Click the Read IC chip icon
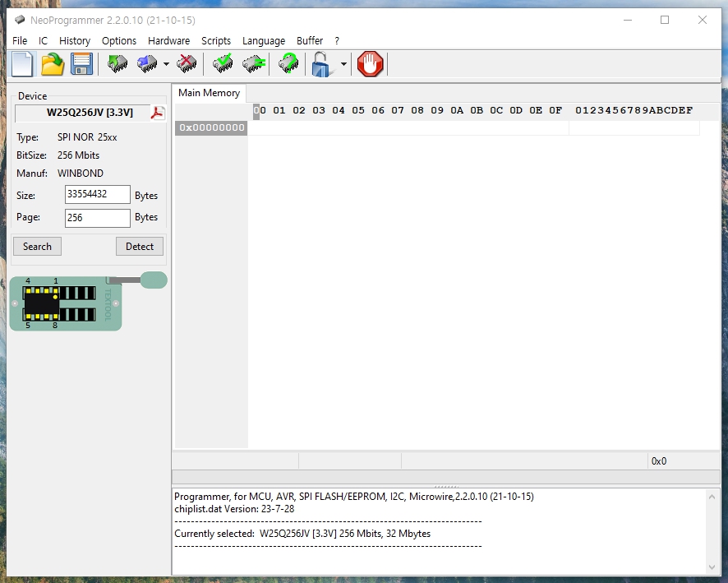The height and width of the screenshot is (583, 728). 117,64
